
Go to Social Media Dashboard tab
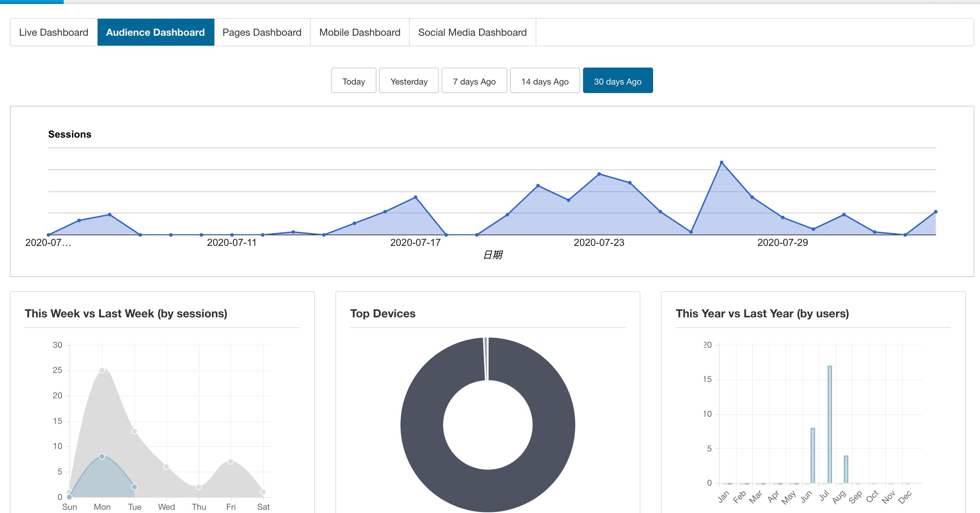point(472,32)
